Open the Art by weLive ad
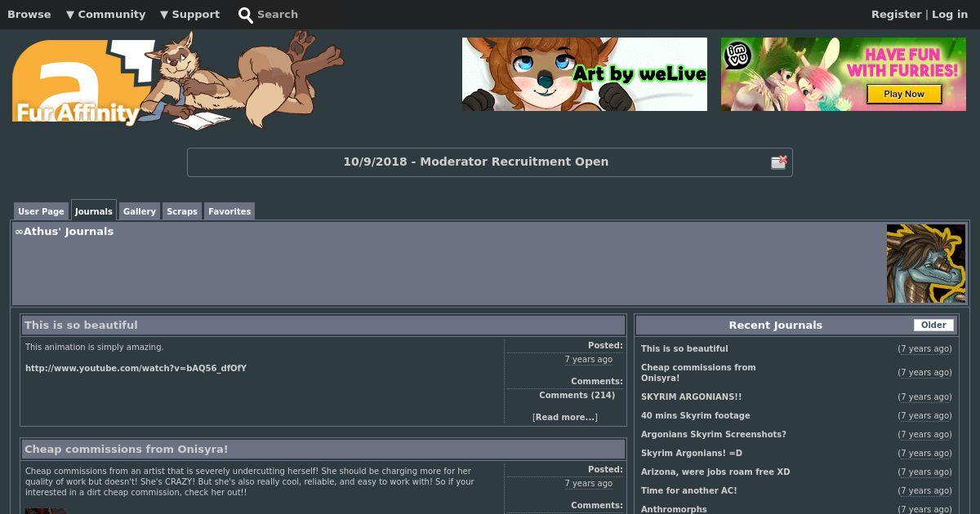 (x=585, y=74)
